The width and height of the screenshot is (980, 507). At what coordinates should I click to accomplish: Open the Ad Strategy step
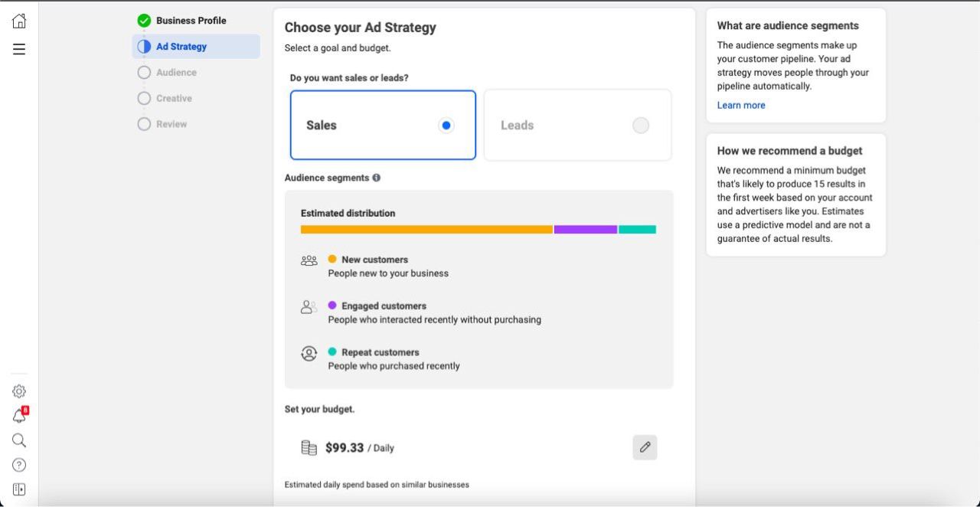click(196, 47)
